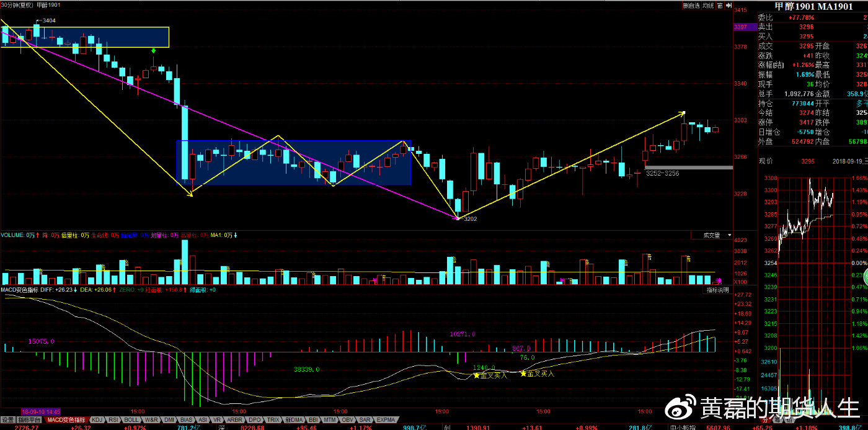
Task: Click the green down-arrow marker on the chart
Action: [154, 52]
